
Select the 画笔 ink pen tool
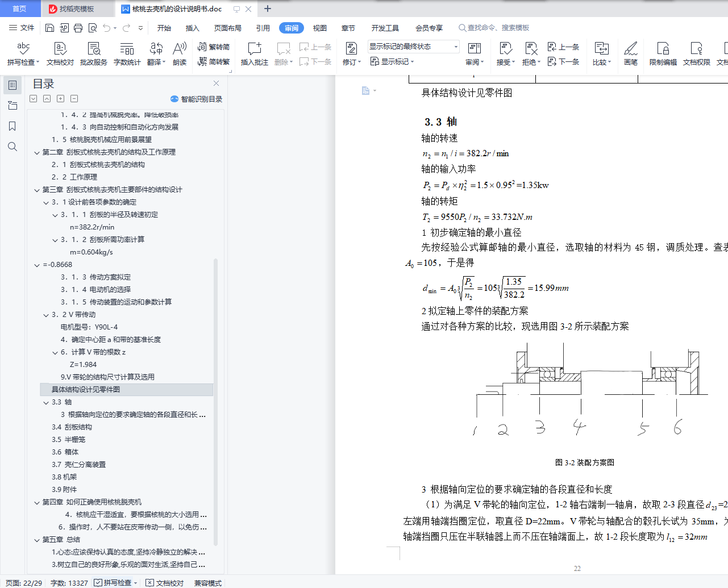pos(631,54)
